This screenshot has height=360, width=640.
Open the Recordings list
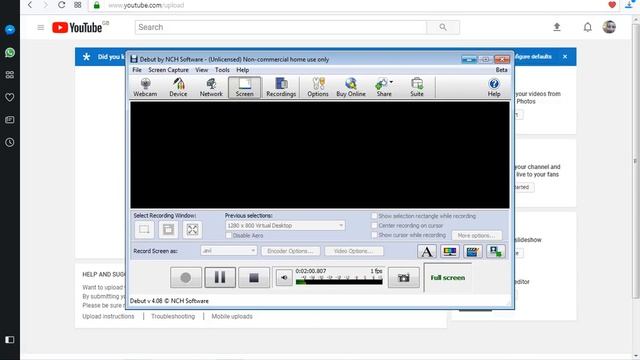(281, 87)
